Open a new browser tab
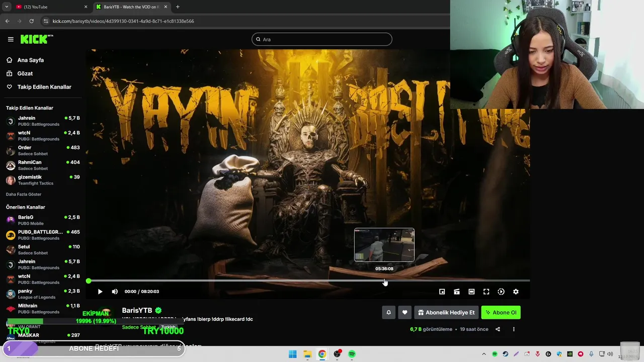 pos(178,7)
